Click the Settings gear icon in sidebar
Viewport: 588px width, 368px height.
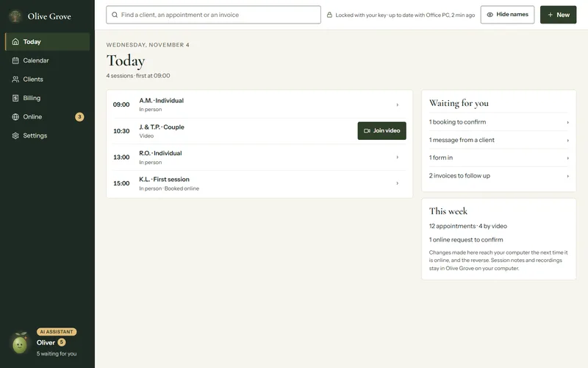(15, 135)
